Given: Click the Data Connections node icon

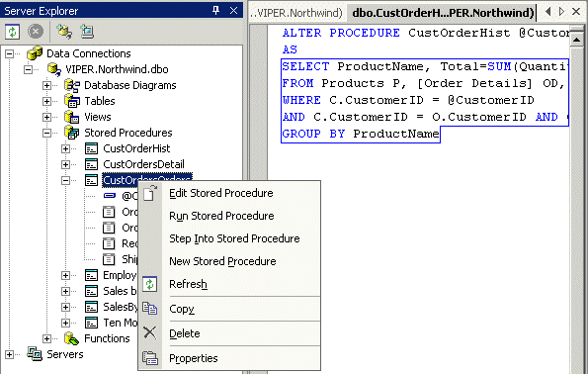Looking at the screenshot, I should [35, 53].
